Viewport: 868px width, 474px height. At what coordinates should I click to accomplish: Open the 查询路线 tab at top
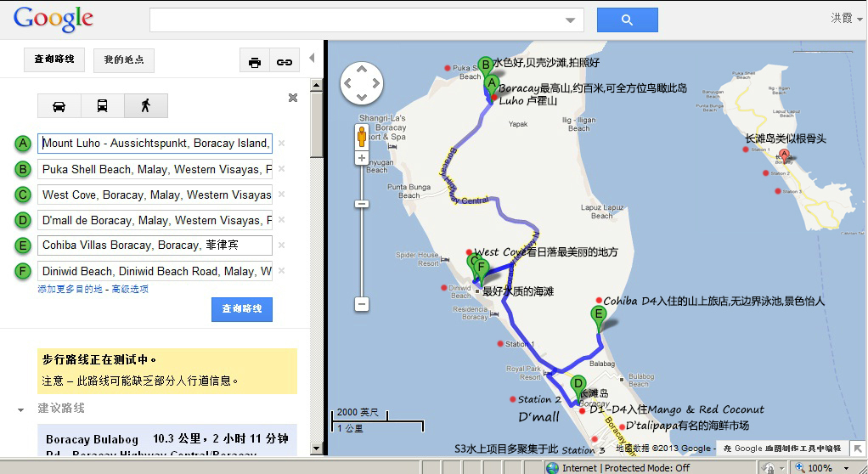54,59
